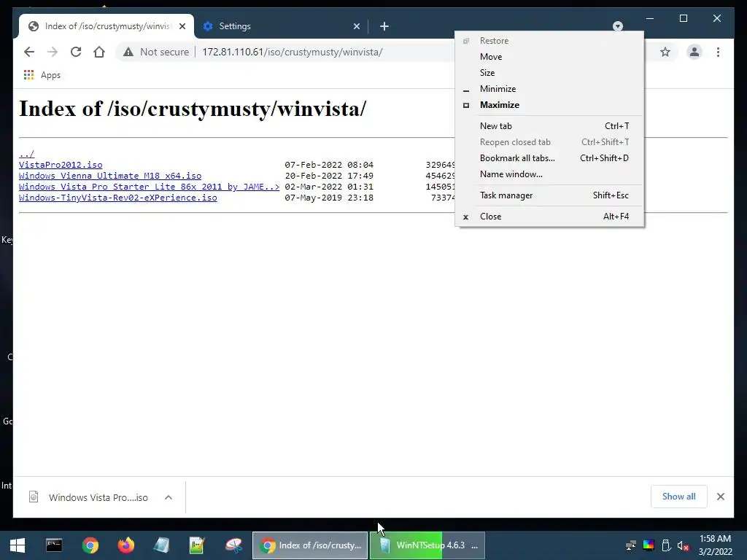Switch to the Chrome Index of /iso taskbar button
Image resolution: width=747 pixels, height=560 pixels.
coord(310,545)
